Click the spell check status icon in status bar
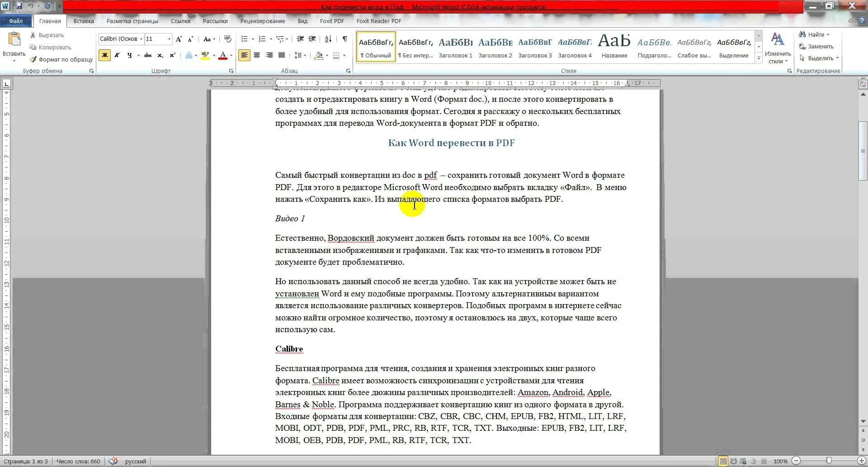The height and width of the screenshot is (467, 868). click(x=113, y=461)
